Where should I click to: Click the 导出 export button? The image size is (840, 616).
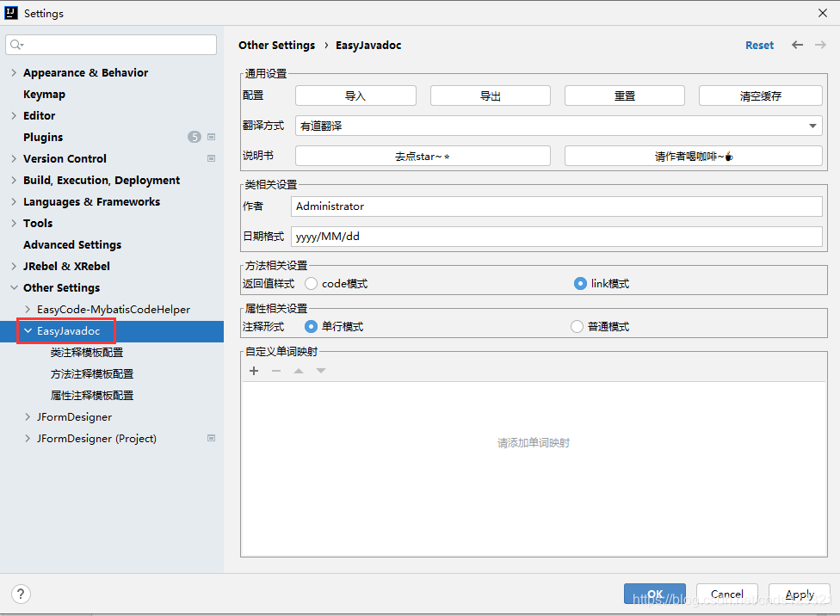[x=491, y=95]
